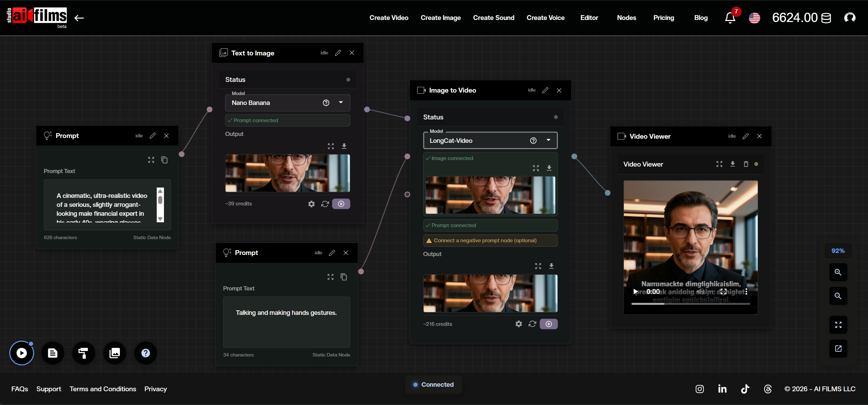Viewport: 868px width, 405px height.
Task: Open the media gallery from the bottom dock
Action: pyautogui.click(x=114, y=353)
